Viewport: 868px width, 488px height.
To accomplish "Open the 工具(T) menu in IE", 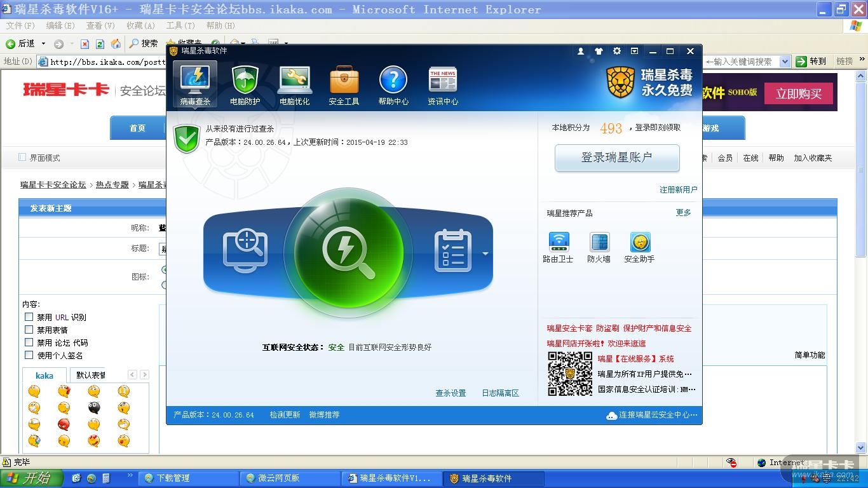I will coord(180,25).
